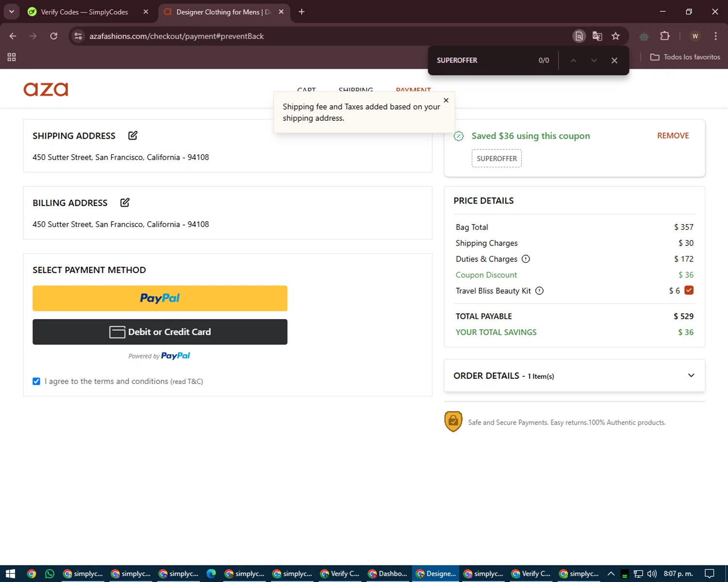Bookmark this page with star icon
Screen dimensions: 728x582
click(615, 36)
